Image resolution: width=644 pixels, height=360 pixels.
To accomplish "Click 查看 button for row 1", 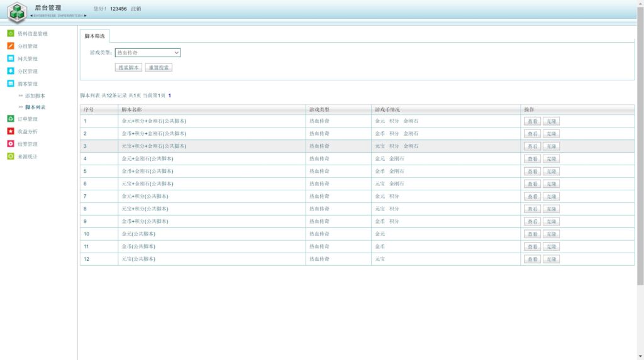I will (532, 121).
